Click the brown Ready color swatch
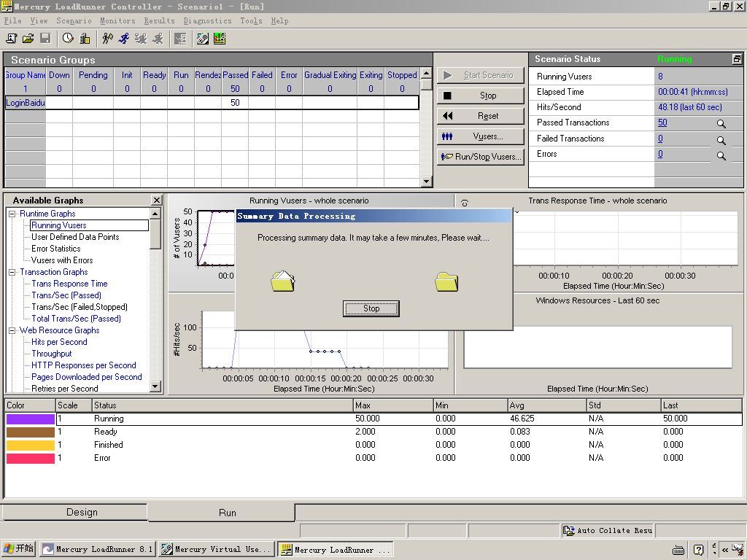 pos(31,432)
